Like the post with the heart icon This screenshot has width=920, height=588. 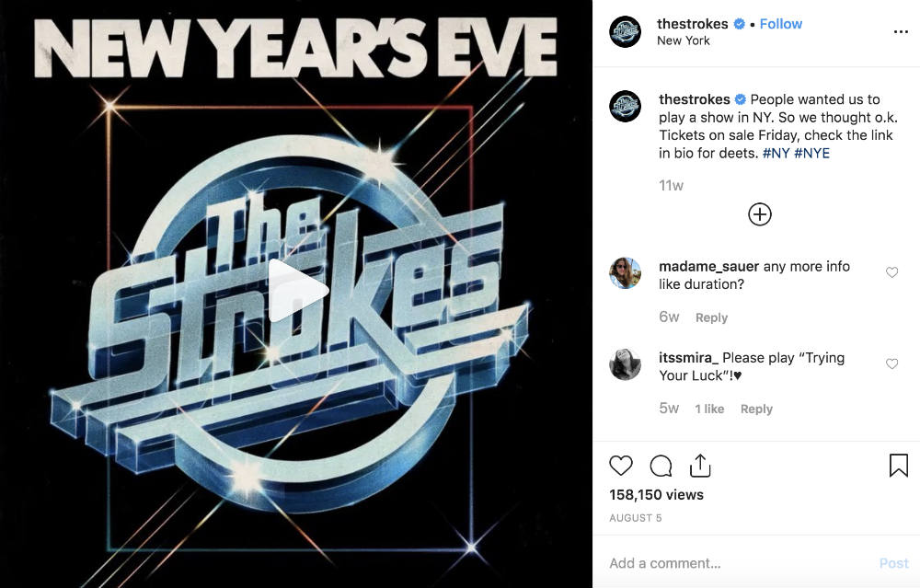(x=621, y=466)
